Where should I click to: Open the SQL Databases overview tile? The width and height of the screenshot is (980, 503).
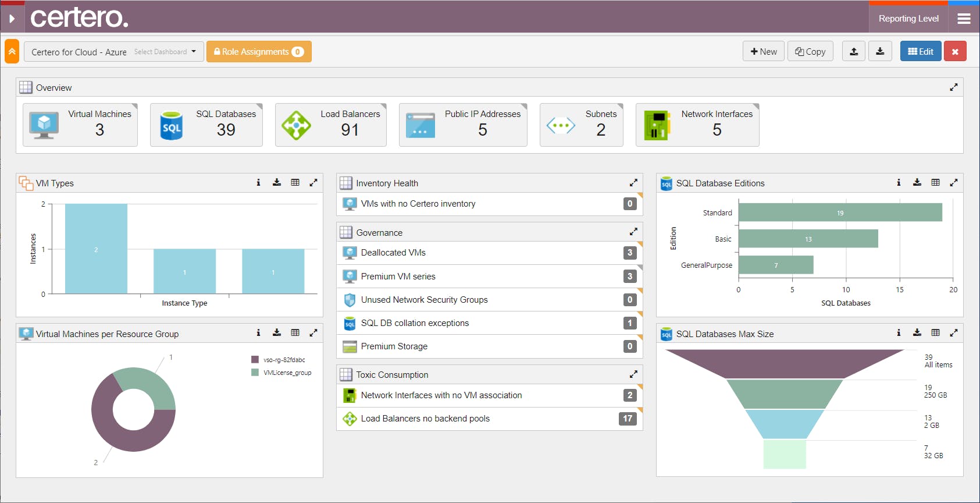206,125
